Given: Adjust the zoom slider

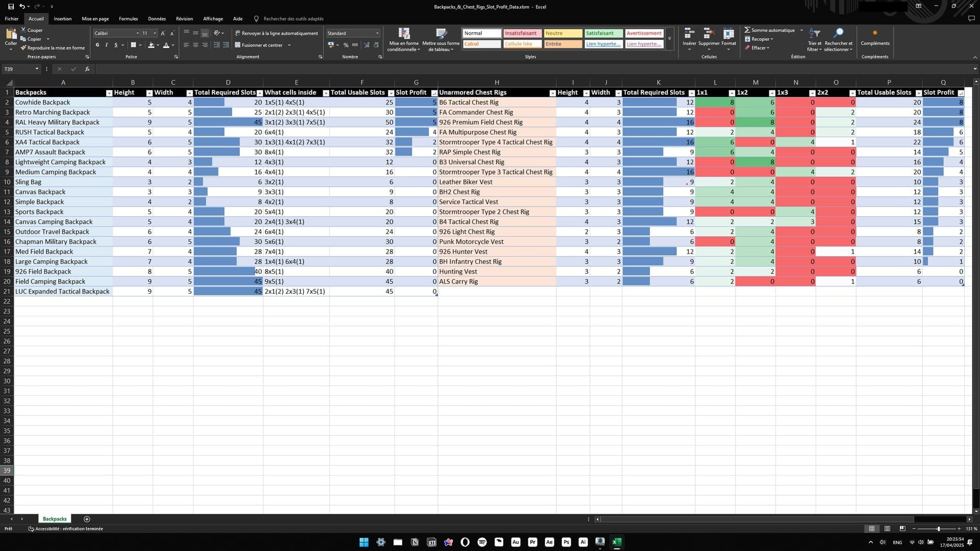Looking at the screenshot, I should 938,529.
